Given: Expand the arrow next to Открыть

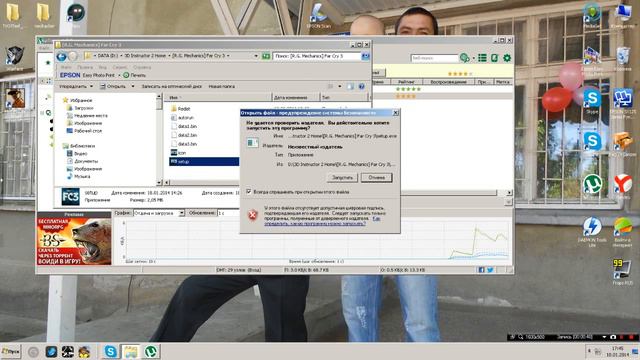Looking at the screenshot, I should pyautogui.click(x=133, y=87).
